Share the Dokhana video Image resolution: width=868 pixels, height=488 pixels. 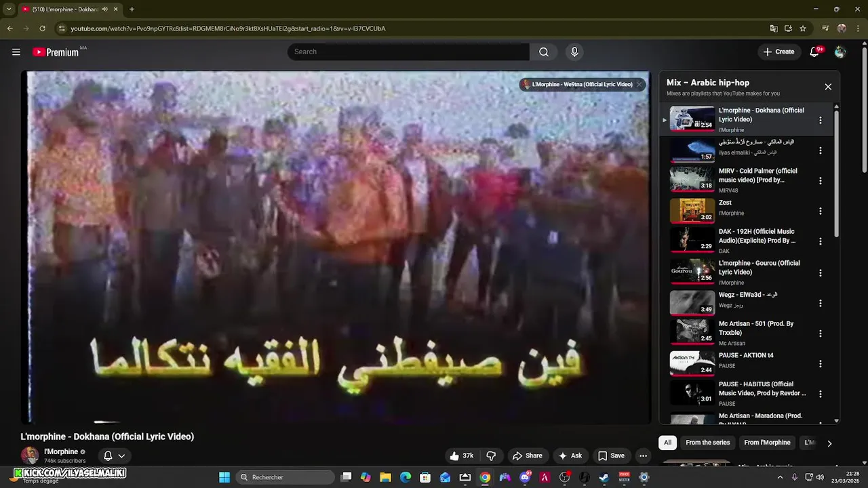[x=527, y=456]
